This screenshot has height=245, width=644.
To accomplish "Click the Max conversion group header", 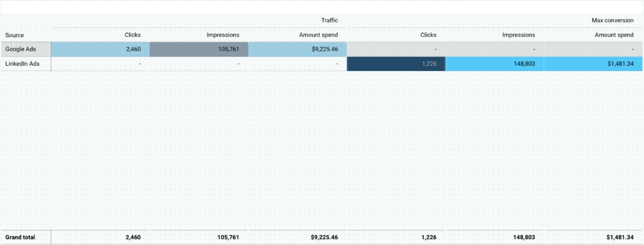I will (x=612, y=20).
